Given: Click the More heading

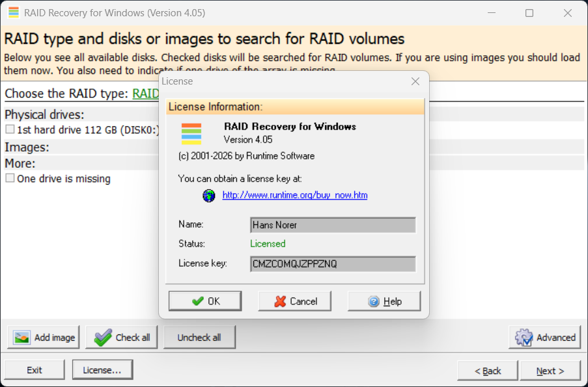Looking at the screenshot, I should (20, 163).
